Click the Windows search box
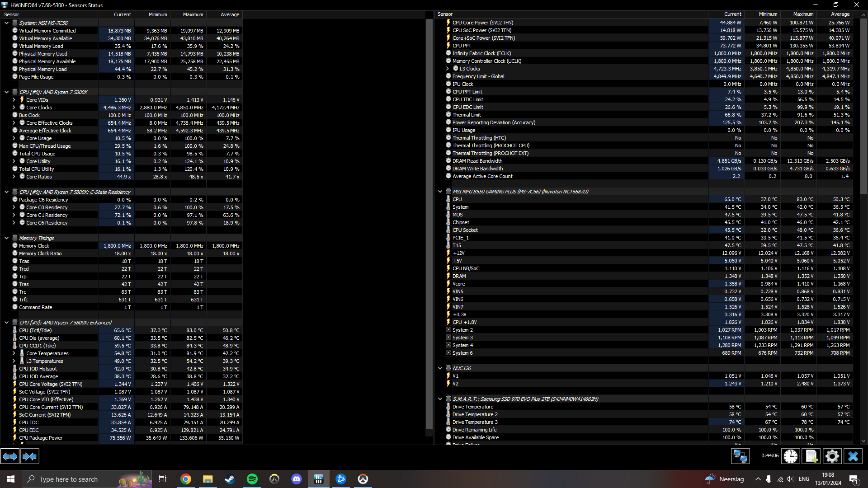The height and width of the screenshot is (488, 868). [x=68, y=479]
